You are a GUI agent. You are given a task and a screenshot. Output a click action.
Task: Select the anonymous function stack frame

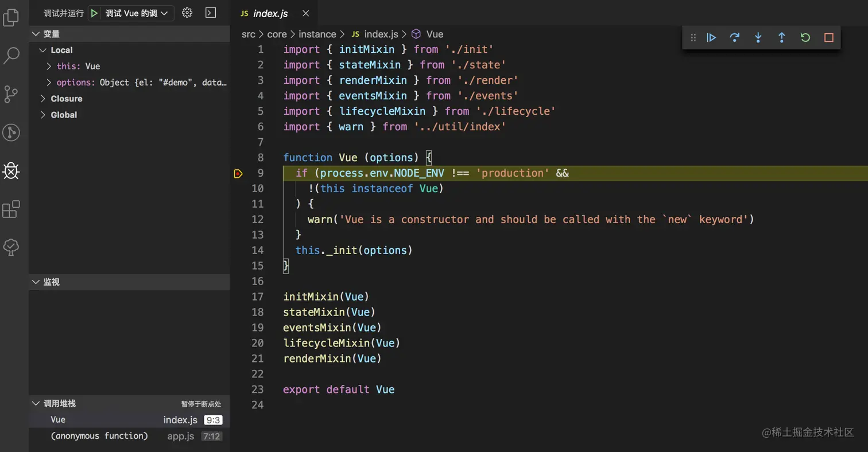99,436
